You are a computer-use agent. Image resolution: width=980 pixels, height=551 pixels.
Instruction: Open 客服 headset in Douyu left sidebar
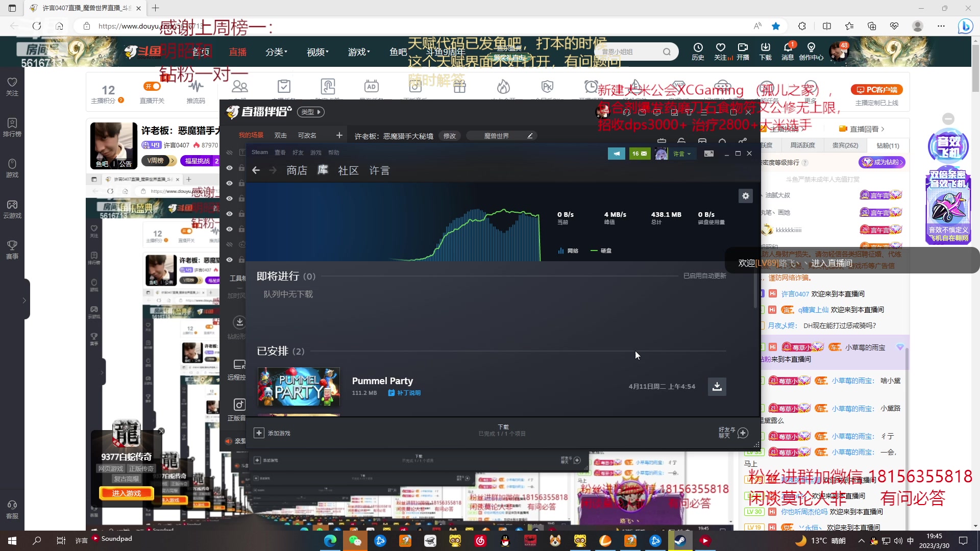click(12, 510)
